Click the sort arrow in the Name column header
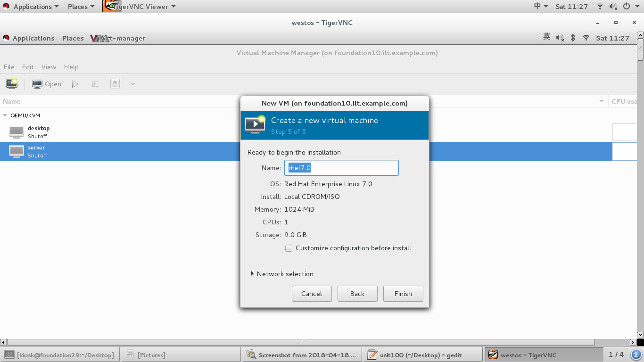The height and width of the screenshot is (362, 644). 602,101
